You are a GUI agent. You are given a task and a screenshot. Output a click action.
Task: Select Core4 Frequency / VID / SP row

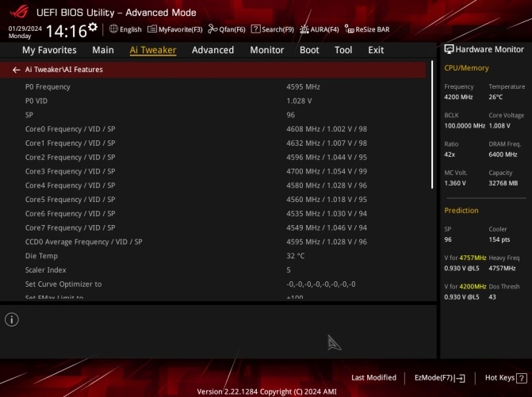(x=212, y=185)
